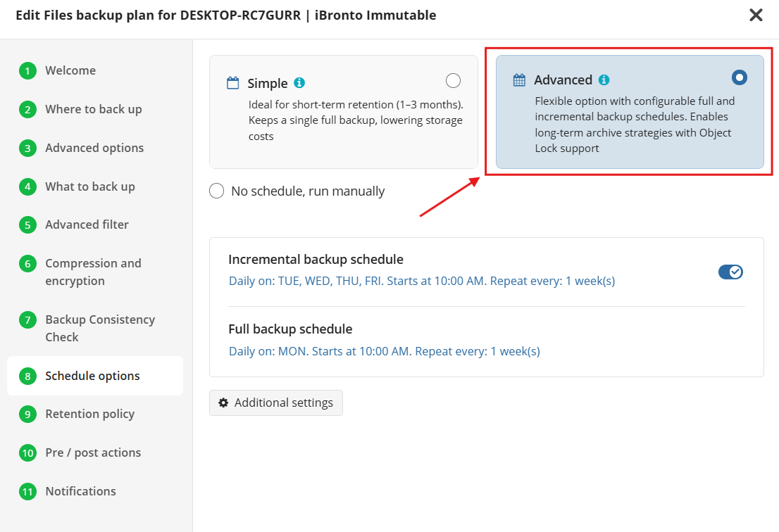The height and width of the screenshot is (532, 779).
Task: Open the Retention policy step
Action: pos(89,414)
